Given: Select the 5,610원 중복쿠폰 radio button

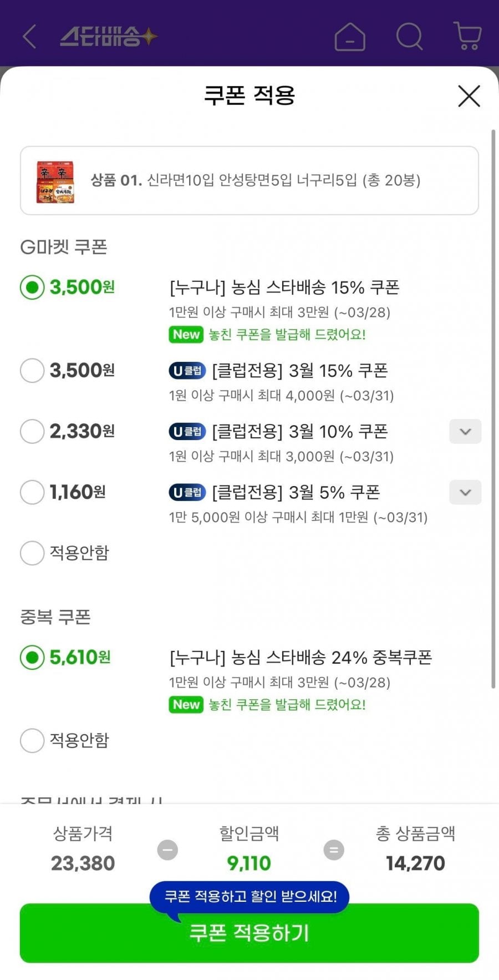Looking at the screenshot, I should (x=32, y=658).
